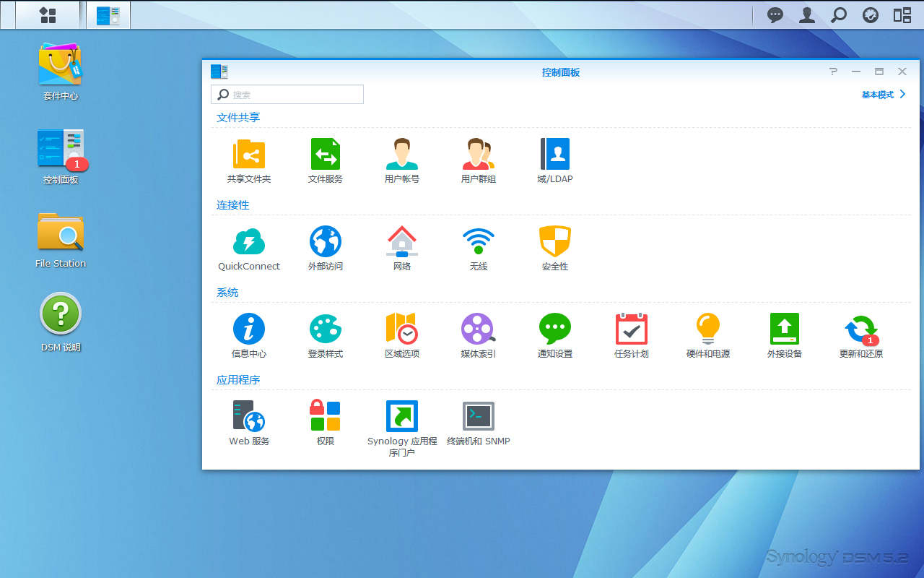The width and height of the screenshot is (924, 578).
Task: Open the widgets panel in top bar
Action: coord(902,15)
